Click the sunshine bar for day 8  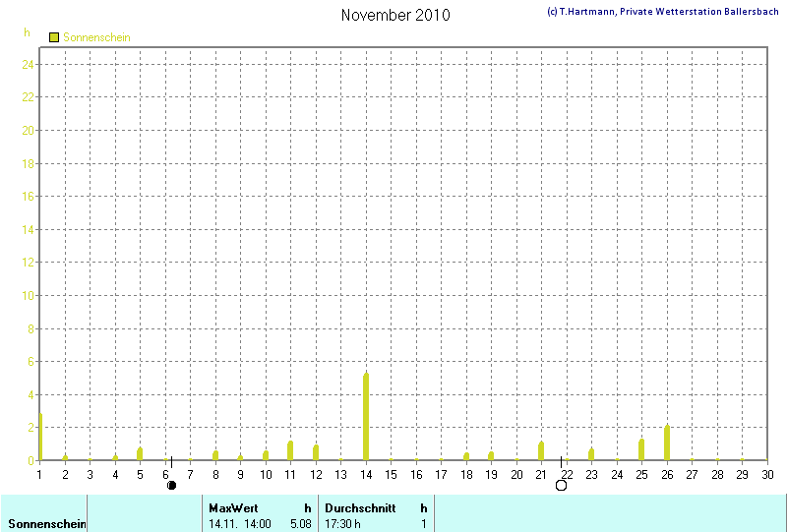[x=215, y=455]
